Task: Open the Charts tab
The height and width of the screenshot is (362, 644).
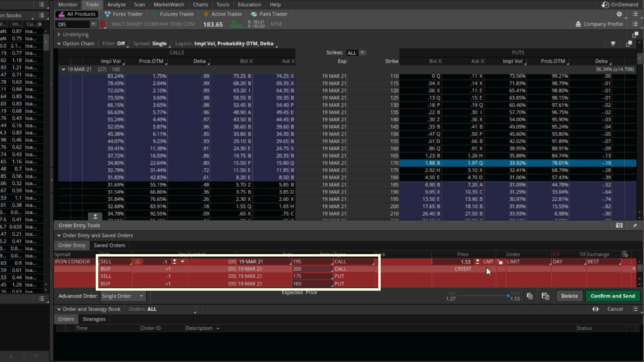Action: tap(201, 4)
